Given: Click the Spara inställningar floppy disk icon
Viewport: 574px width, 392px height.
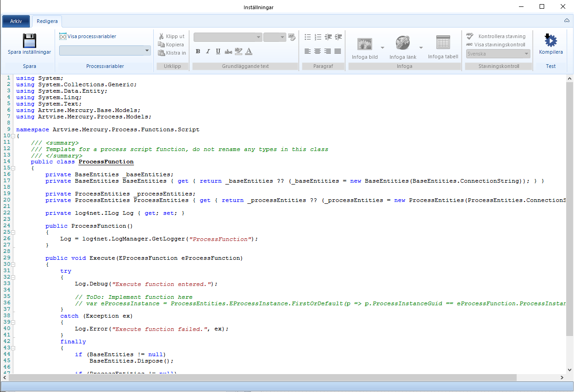Looking at the screenshot, I should pyautogui.click(x=29, y=41).
